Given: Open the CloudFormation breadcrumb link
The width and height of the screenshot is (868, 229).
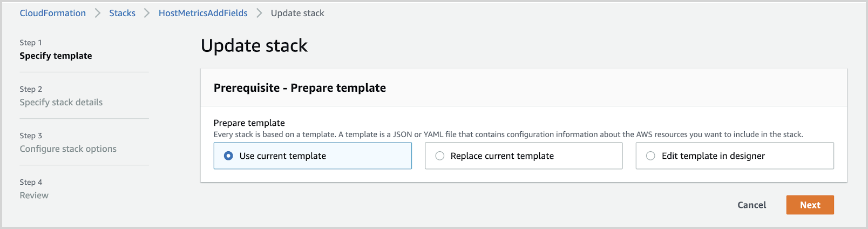Looking at the screenshot, I should (53, 13).
